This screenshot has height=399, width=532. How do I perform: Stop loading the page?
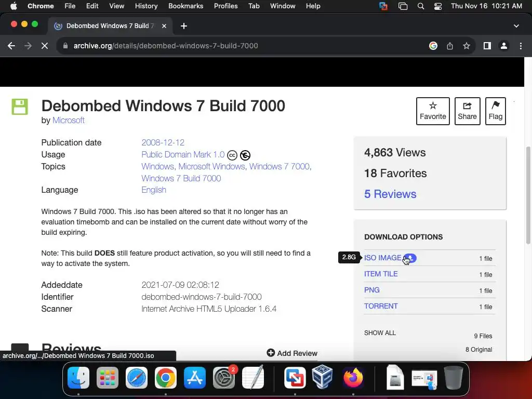[x=45, y=46]
